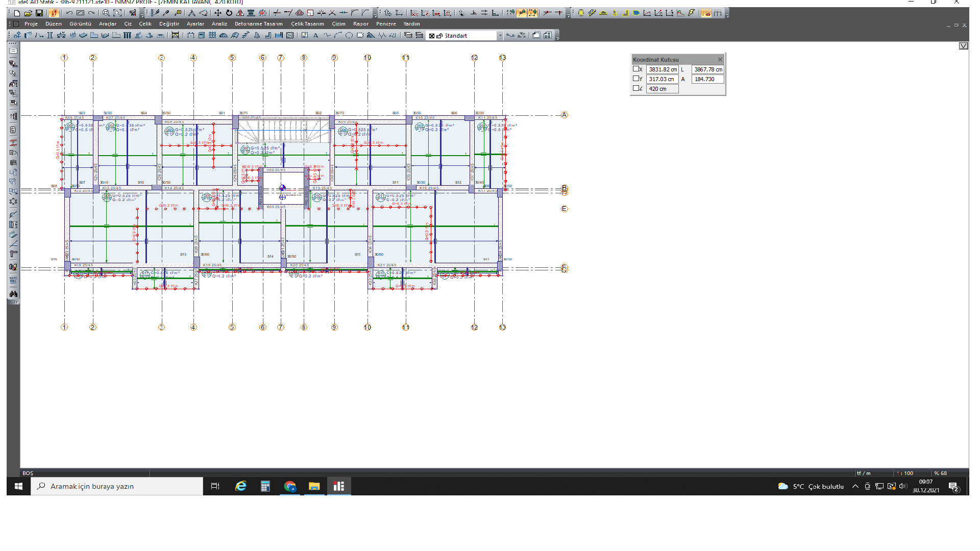Screen dimensions: 980x551
Task: Open the Yardım menu
Action: point(411,24)
